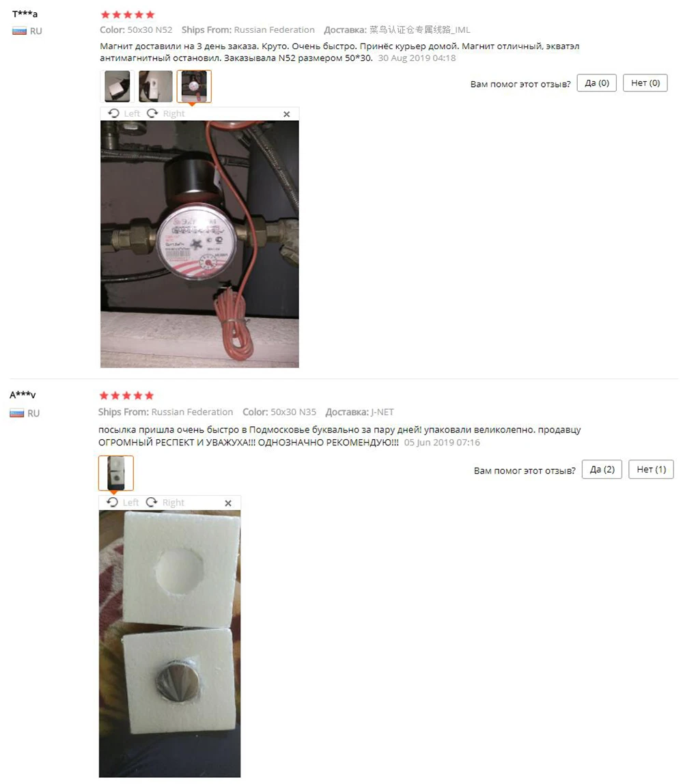This screenshot has width=683, height=784.
Task: Click the Russian flag beside A***v
Action: pyautogui.click(x=17, y=413)
